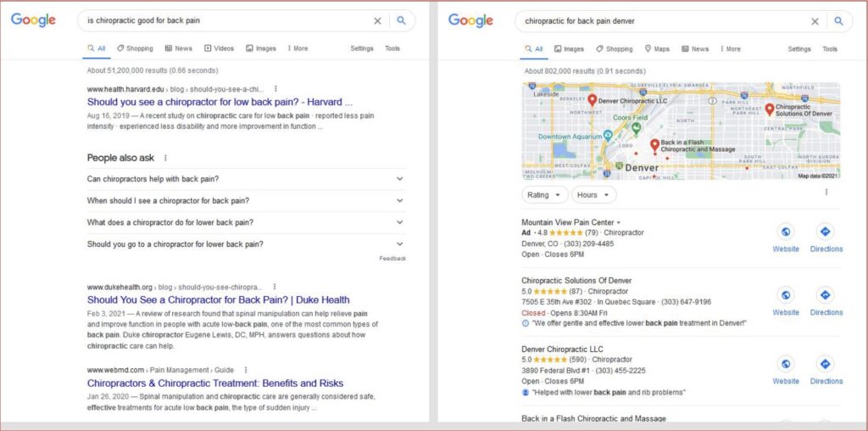868x431 pixels.
Task: Click the Denver Chiropractic LLC map pin
Action: pos(592,101)
